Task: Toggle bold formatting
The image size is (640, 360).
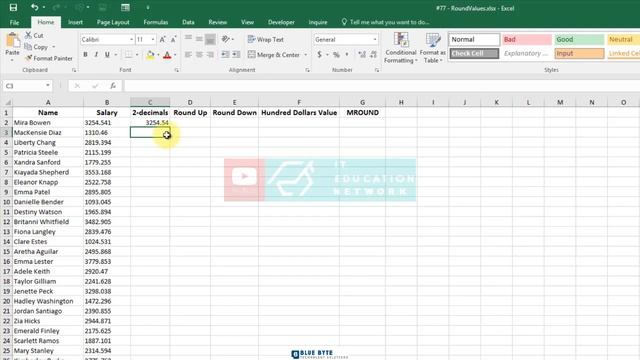Action: (x=85, y=55)
